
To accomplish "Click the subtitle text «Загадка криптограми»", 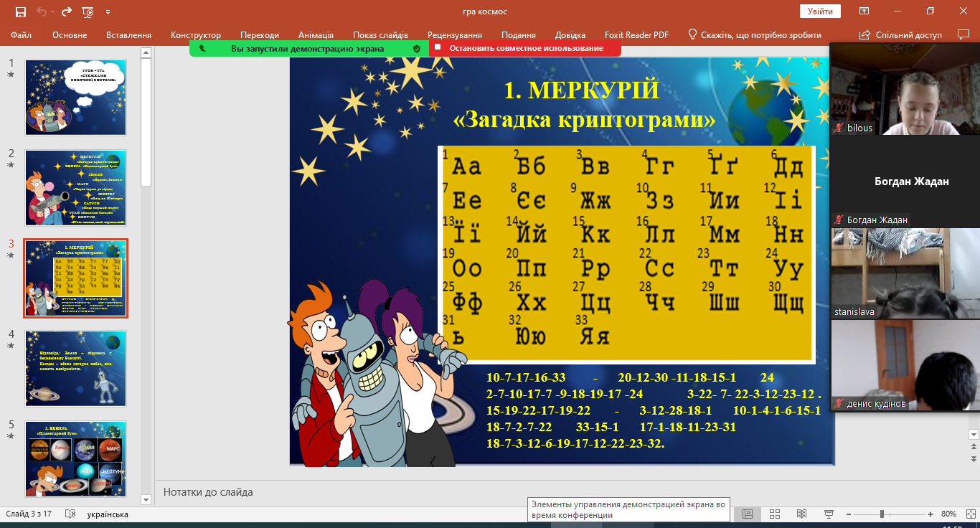I will pos(585,119).
